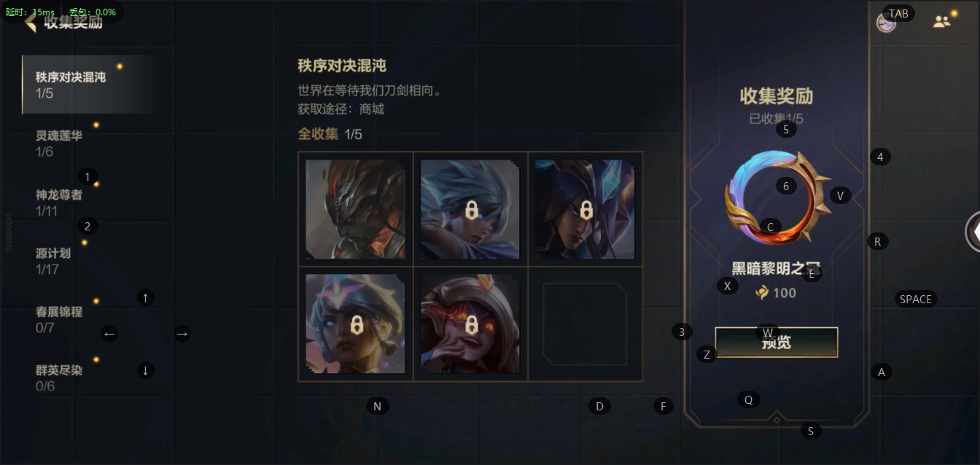Open the 灵魂莲华 collection tab
This screenshot has width=980, height=465.
coord(91,144)
